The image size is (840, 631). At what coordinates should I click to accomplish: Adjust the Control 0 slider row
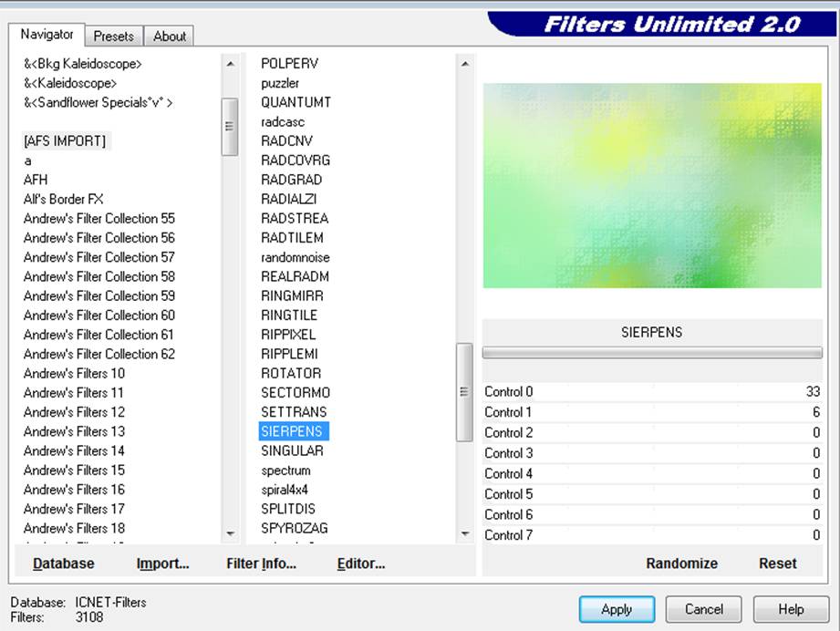tap(652, 392)
